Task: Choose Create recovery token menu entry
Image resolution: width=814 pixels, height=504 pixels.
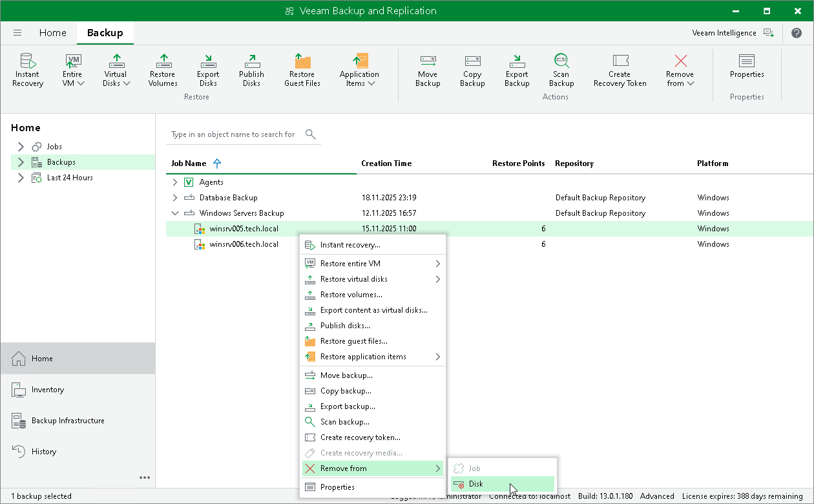Action: [x=373, y=437]
